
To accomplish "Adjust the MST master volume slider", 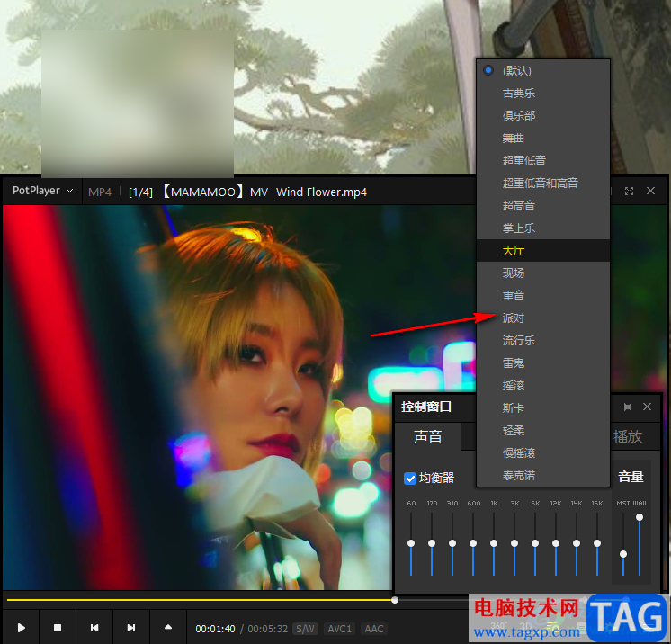I will 623,554.
